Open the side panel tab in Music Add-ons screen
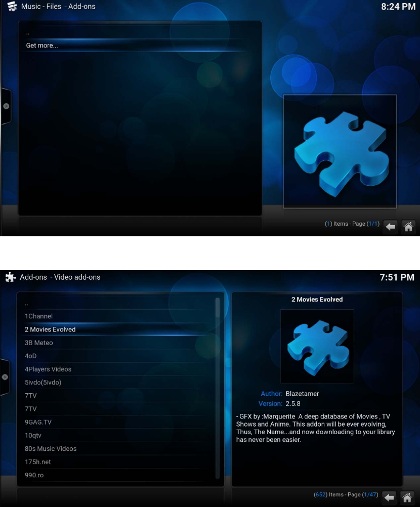Screen dimensions: 420x507 [x=6, y=106]
